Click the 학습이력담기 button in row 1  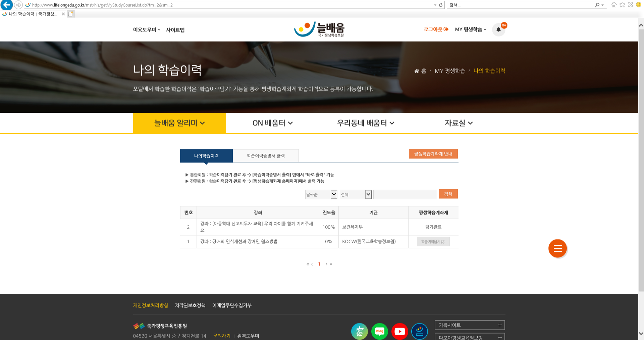pos(433,242)
